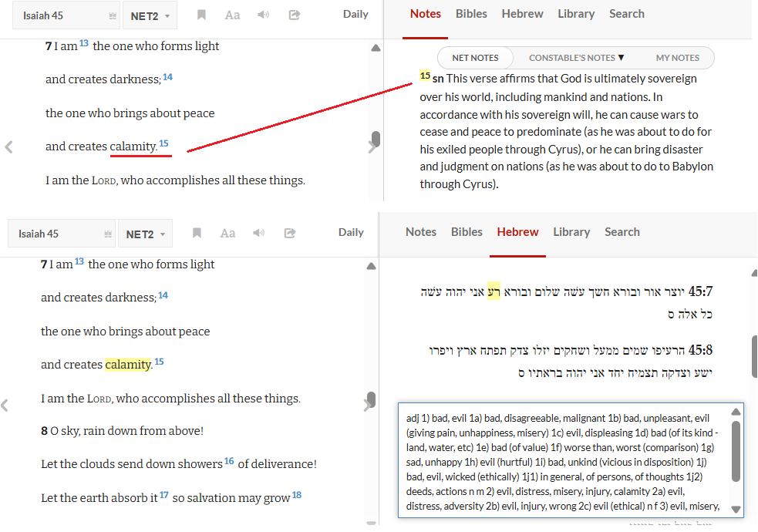The image size is (758, 532).
Task: Open the Hebrew tab in the upper pane
Action: (x=523, y=14)
